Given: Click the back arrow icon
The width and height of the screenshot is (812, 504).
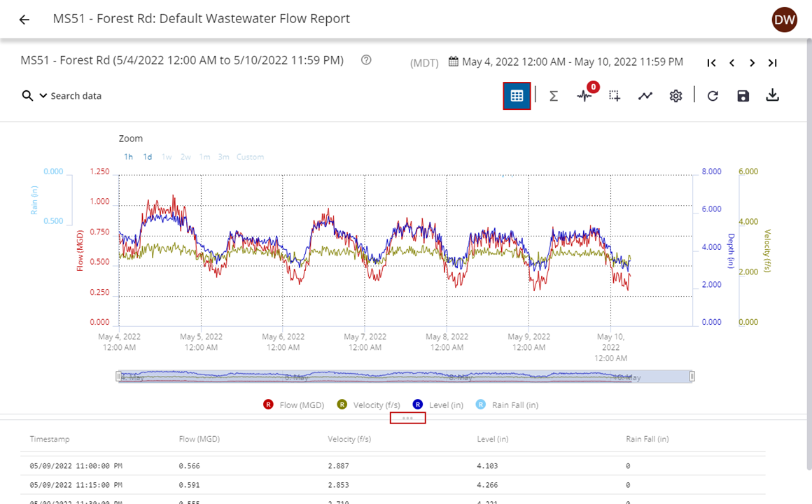Looking at the screenshot, I should pyautogui.click(x=24, y=20).
